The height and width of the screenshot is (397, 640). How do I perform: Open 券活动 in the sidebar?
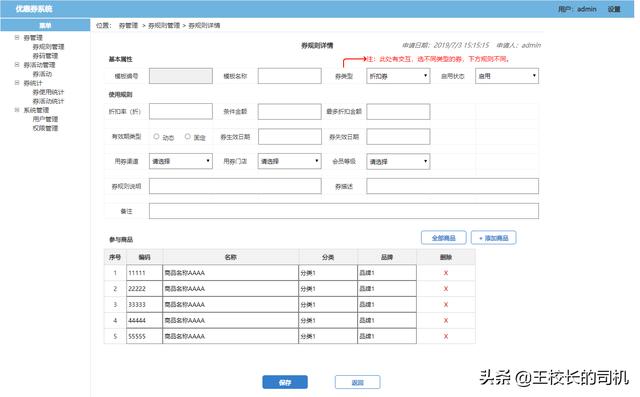pos(42,74)
